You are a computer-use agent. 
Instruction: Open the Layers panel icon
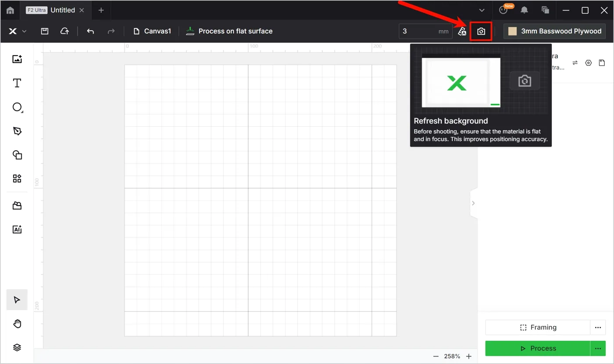click(17, 347)
